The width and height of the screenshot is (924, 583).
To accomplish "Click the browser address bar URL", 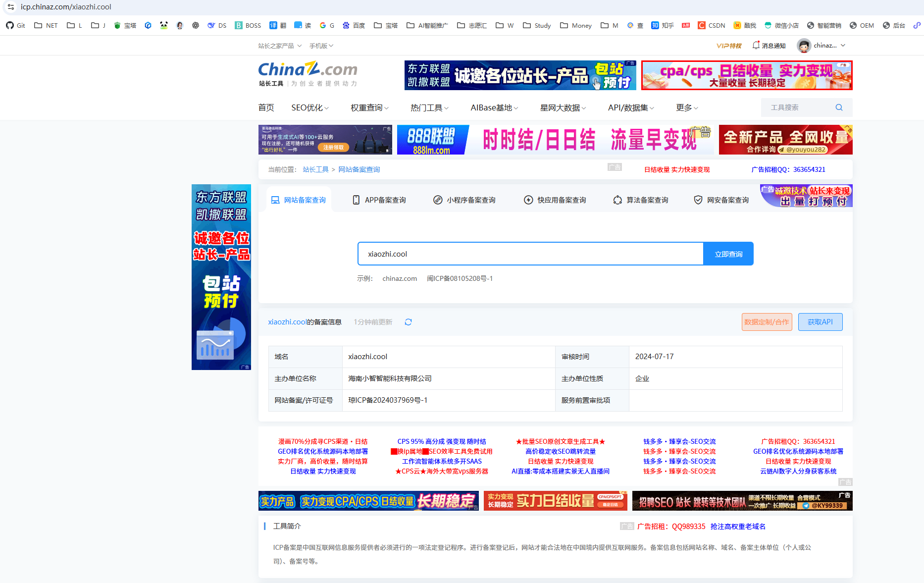I will pyautogui.click(x=66, y=7).
